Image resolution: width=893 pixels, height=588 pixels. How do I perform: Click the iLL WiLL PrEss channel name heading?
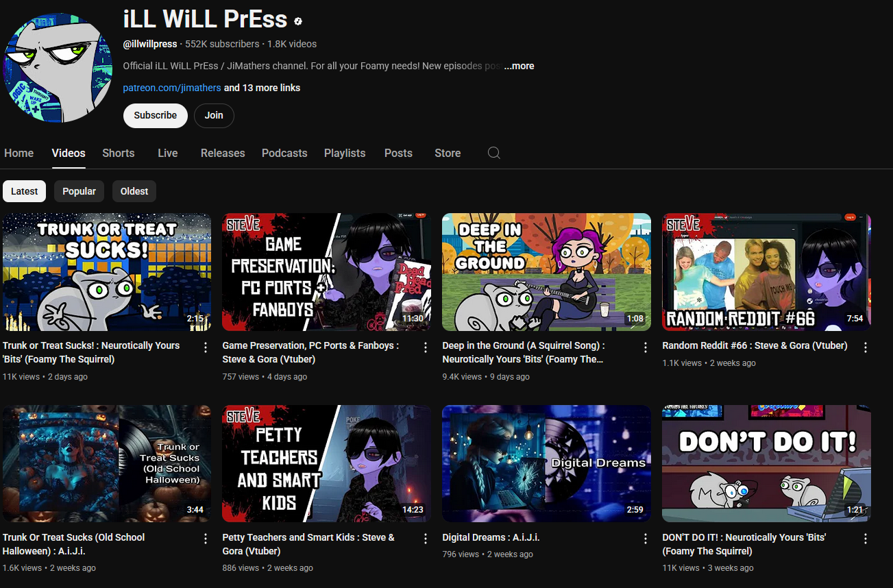(206, 19)
